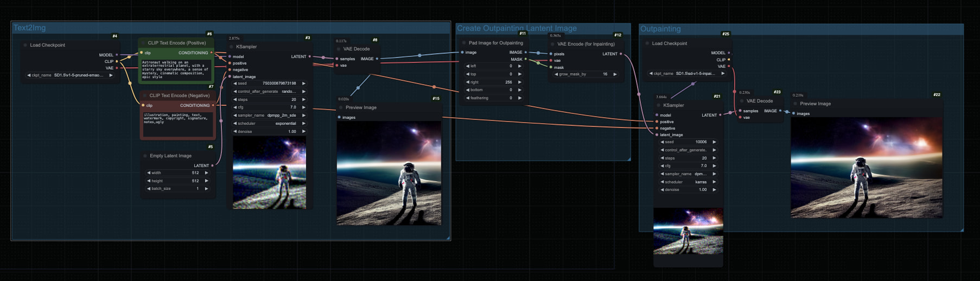Open scheduler dropdown set to karras
This screenshot has height=281, width=980.
point(688,182)
